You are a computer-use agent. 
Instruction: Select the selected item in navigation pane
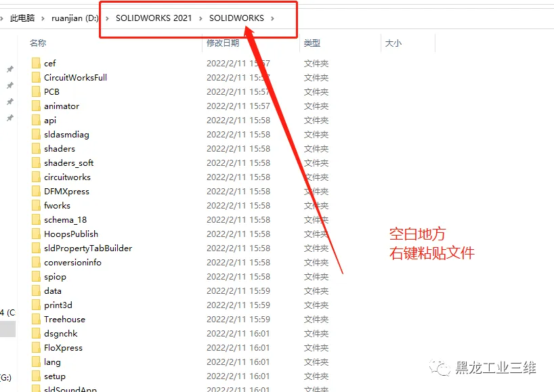point(7,329)
